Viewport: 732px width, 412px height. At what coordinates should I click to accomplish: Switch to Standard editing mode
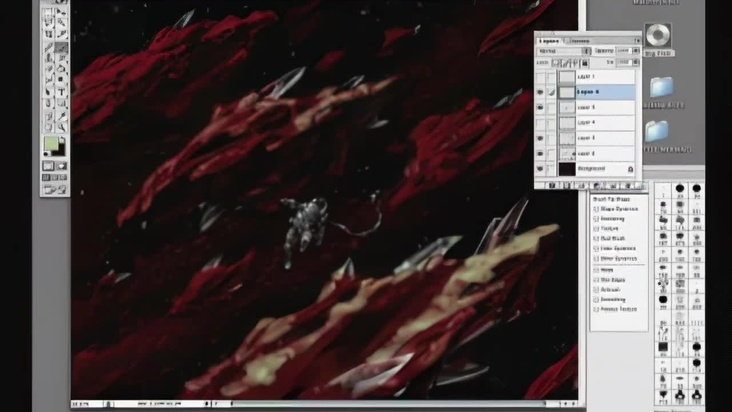pos(49,166)
